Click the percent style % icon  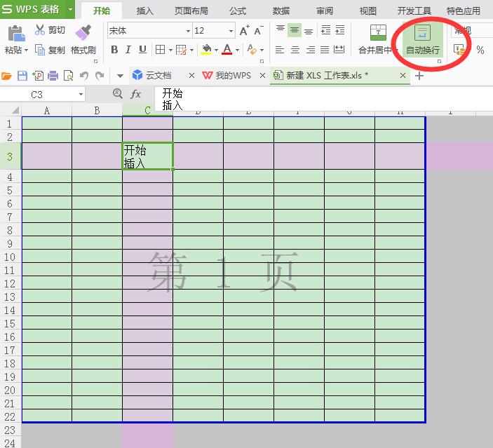click(x=480, y=50)
